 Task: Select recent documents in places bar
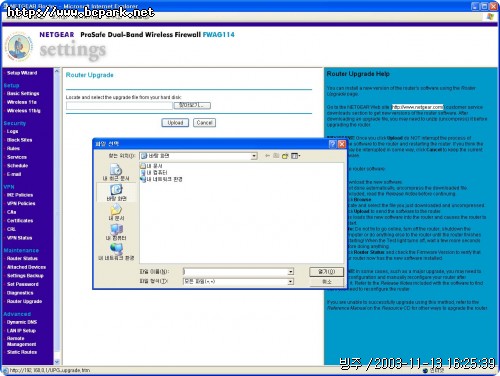click(x=116, y=172)
